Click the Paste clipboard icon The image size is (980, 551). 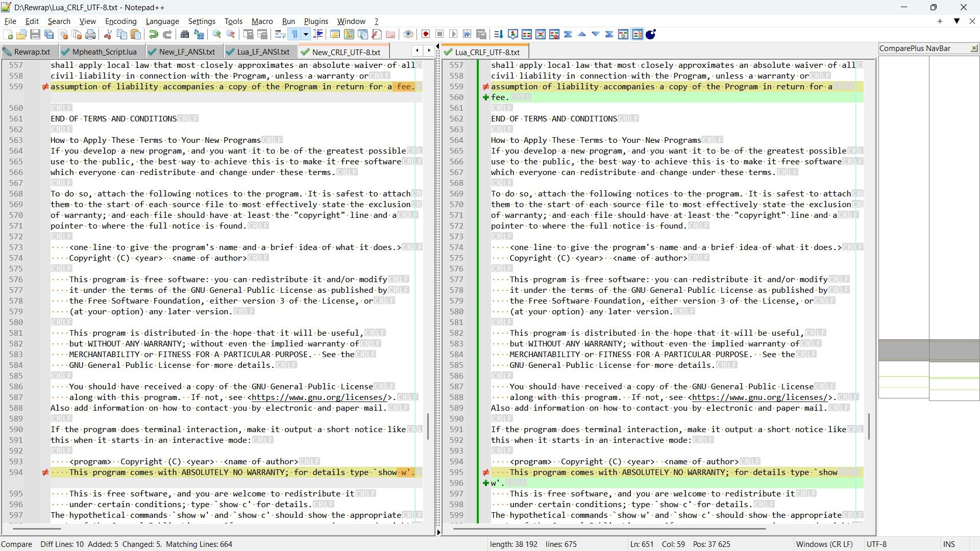coord(136,34)
